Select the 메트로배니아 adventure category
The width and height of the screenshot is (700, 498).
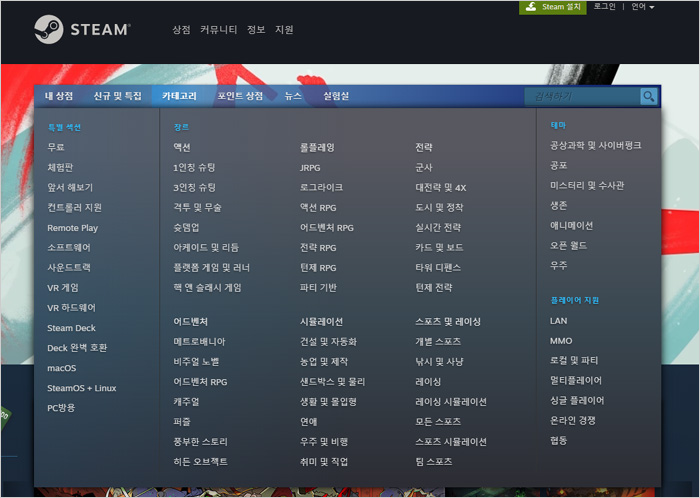[199, 341]
